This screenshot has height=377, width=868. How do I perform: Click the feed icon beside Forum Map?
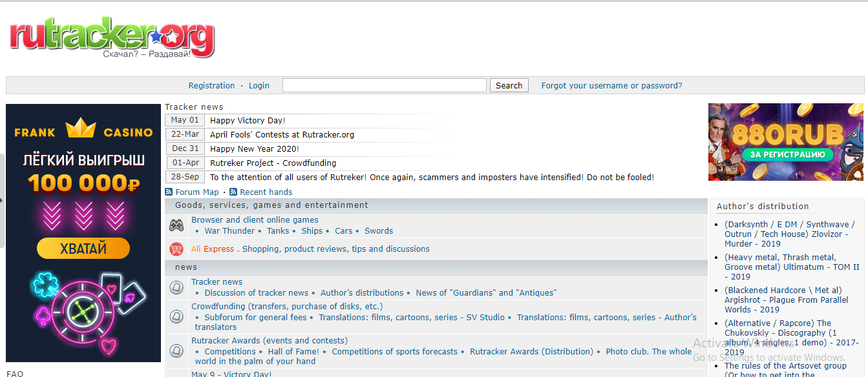[169, 192]
